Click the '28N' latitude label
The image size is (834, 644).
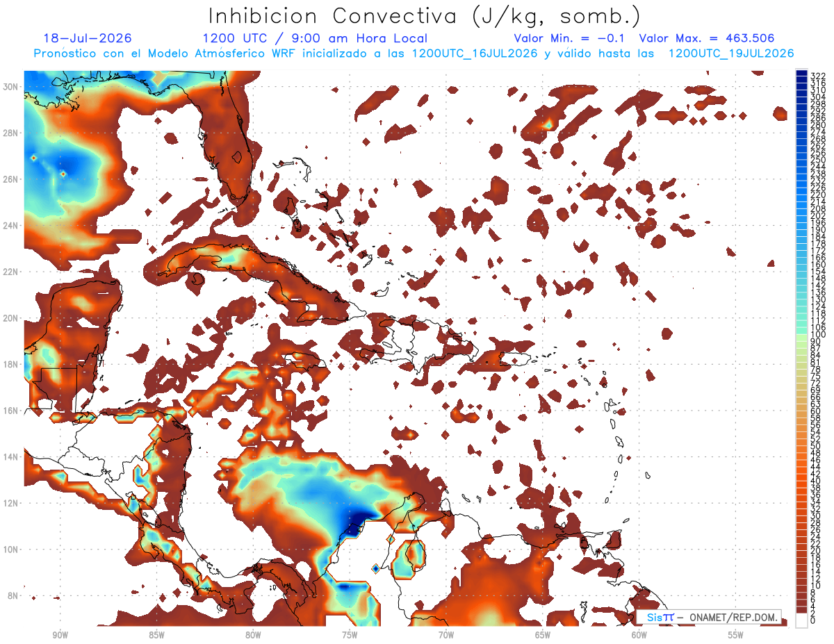pyautogui.click(x=10, y=133)
